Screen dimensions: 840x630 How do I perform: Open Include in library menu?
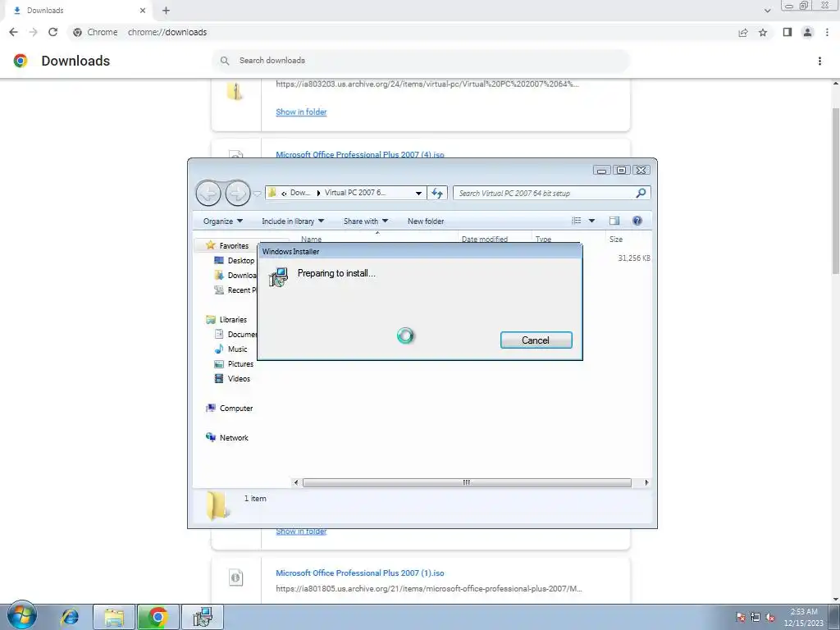click(x=293, y=221)
